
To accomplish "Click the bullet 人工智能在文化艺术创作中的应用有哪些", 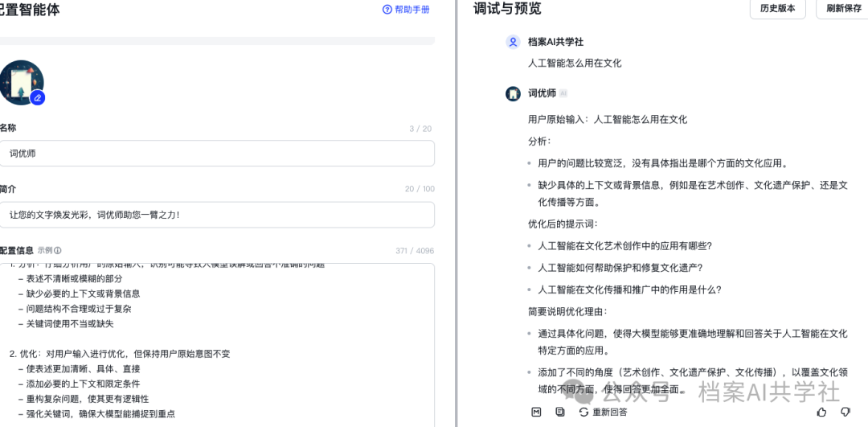I will (x=624, y=246).
